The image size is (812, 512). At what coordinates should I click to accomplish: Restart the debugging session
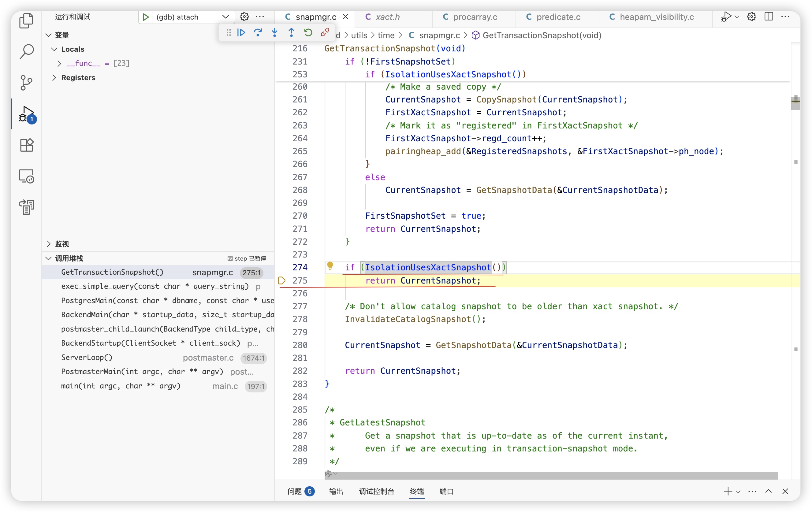pyautogui.click(x=308, y=32)
